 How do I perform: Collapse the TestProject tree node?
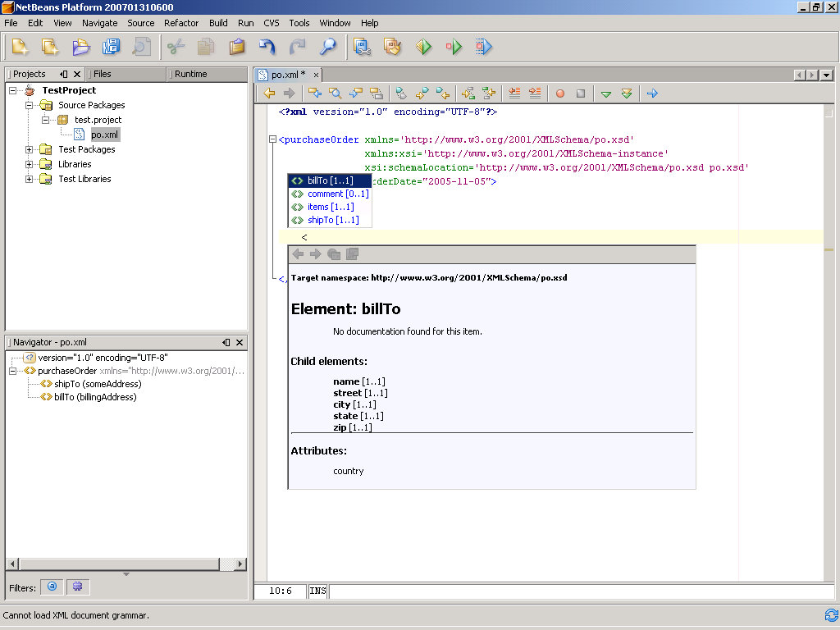[13, 90]
